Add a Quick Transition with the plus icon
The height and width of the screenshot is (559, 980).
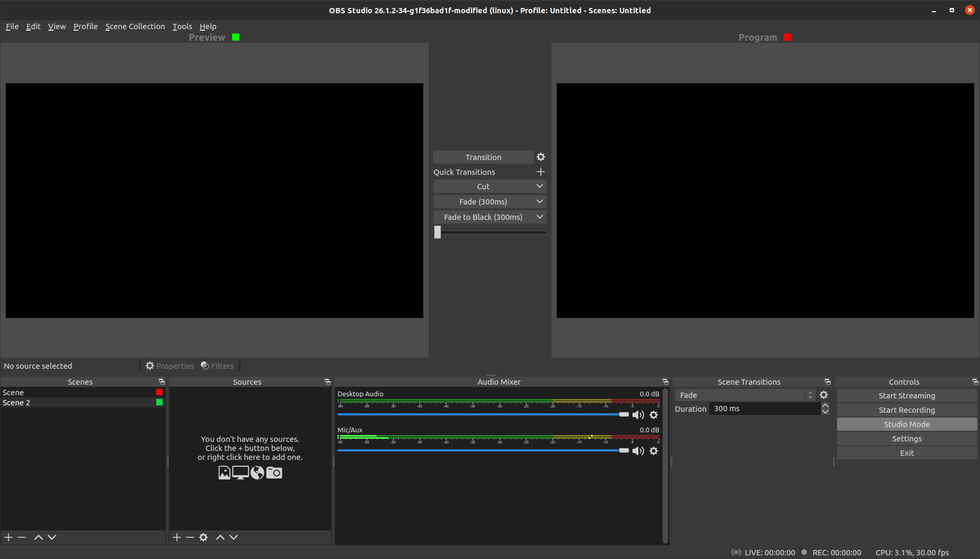point(540,171)
